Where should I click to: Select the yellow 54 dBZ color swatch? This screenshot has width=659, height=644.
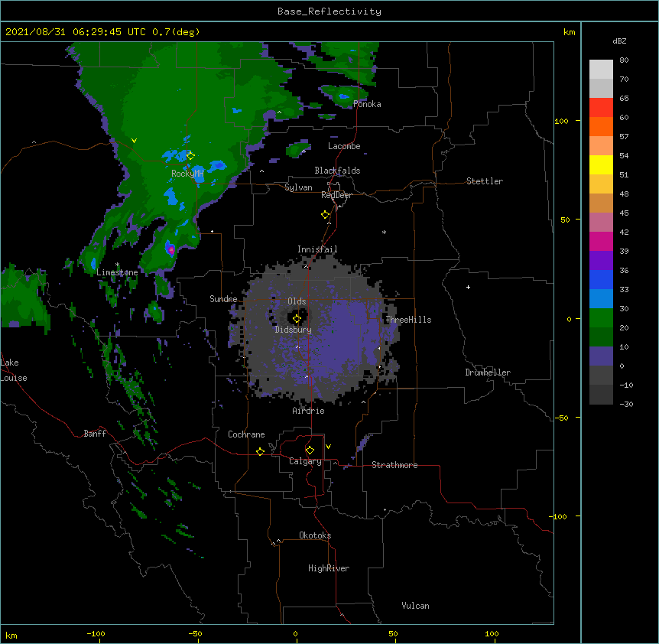click(x=601, y=164)
